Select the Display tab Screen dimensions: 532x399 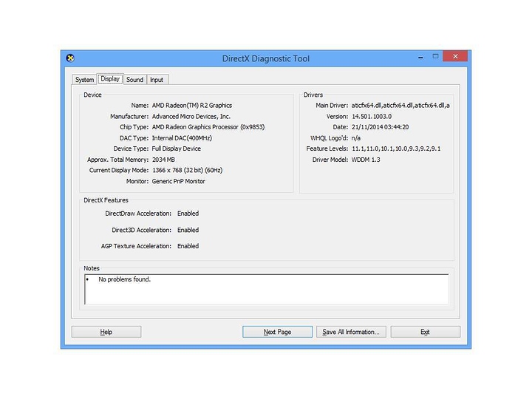tap(110, 79)
